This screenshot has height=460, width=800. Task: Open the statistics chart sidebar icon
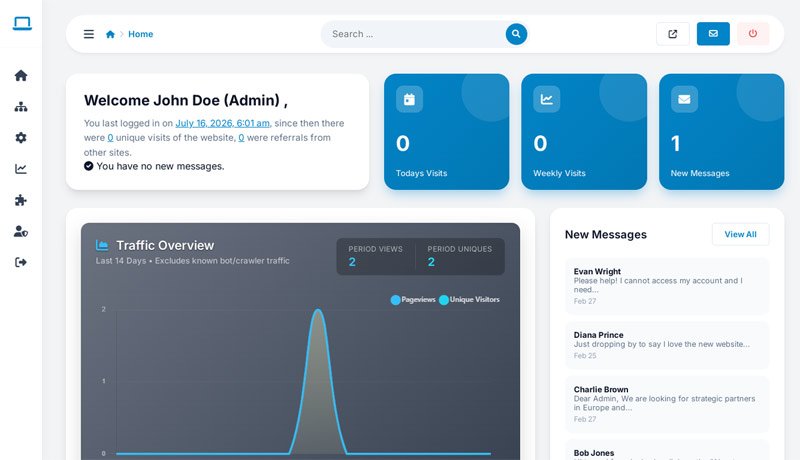(x=21, y=169)
